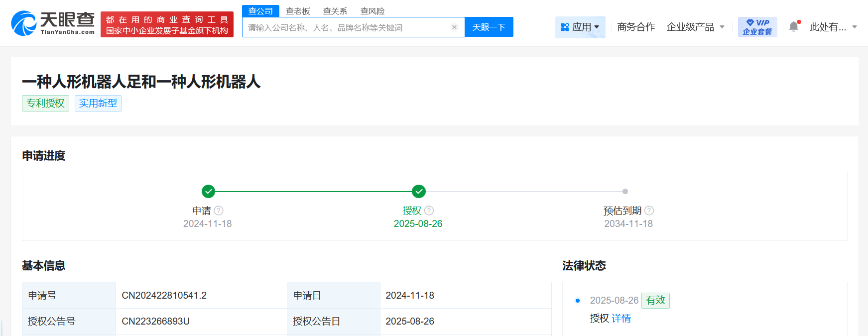Clear the search box with the X icon
The width and height of the screenshot is (868, 336).
454,27
